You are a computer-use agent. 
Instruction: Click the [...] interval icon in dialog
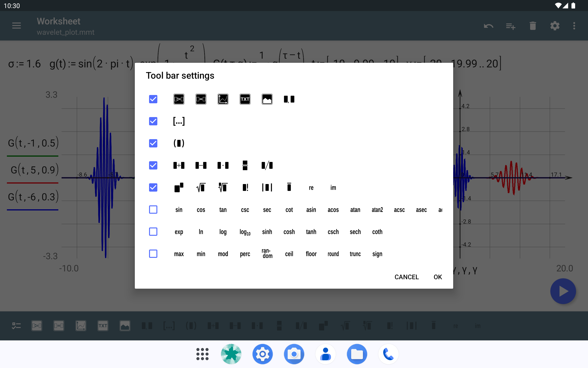click(179, 121)
